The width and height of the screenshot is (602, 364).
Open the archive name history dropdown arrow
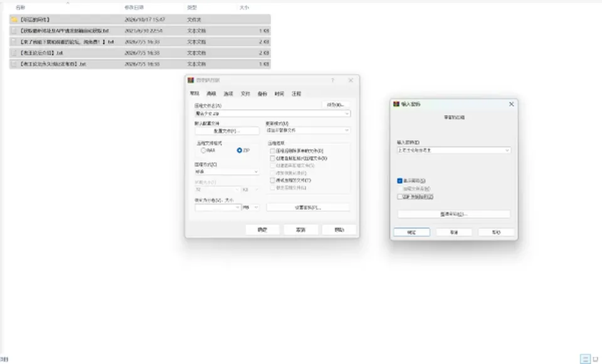coord(347,113)
